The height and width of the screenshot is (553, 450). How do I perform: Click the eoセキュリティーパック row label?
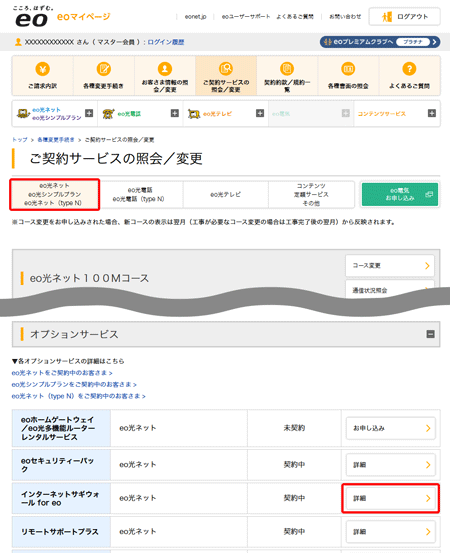pyautogui.click(x=57, y=465)
